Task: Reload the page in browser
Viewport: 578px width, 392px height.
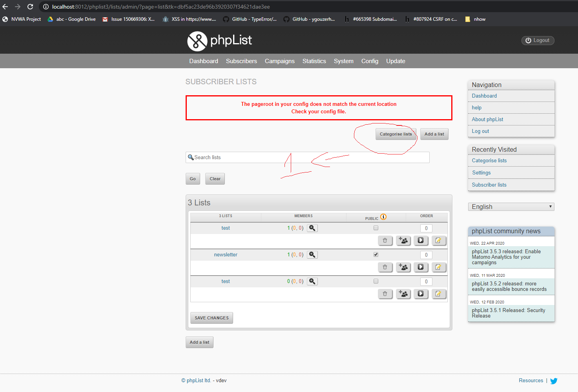Action: [30, 7]
